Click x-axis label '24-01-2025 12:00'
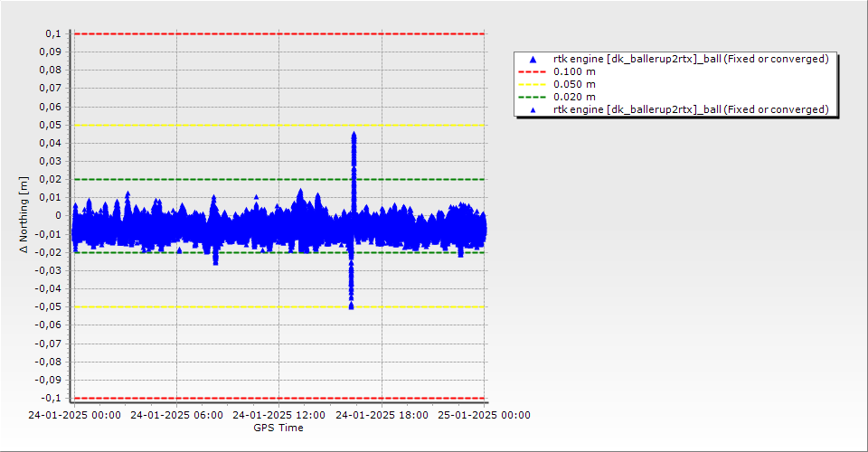This screenshot has width=868, height=452. coord(279,415)
